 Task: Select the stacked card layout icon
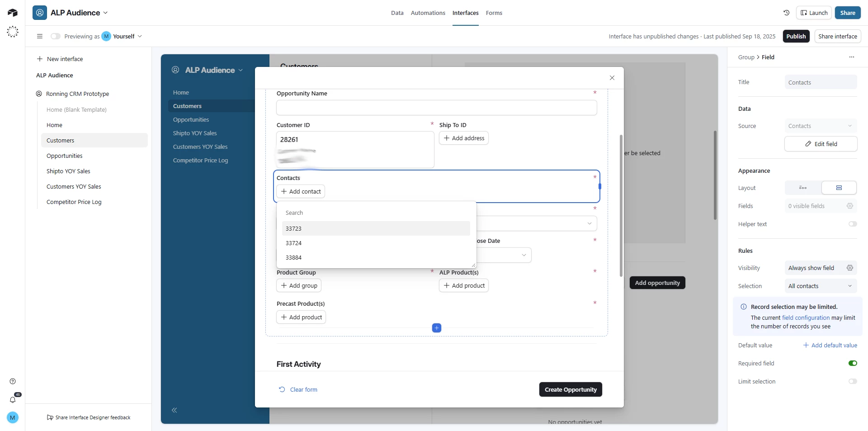[x=839, y=188]
